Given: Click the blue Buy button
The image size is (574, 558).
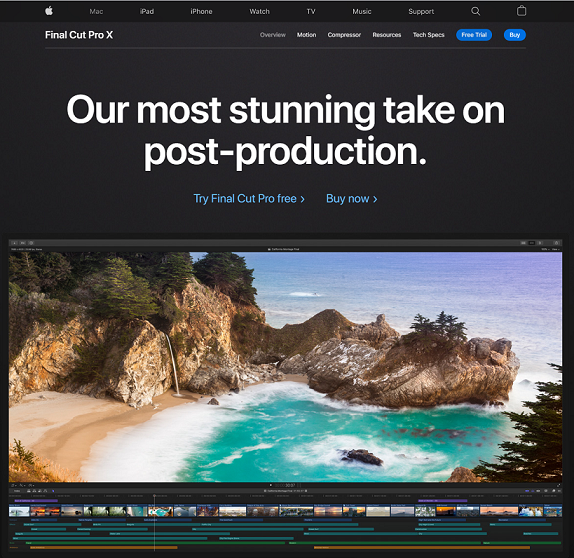Looking at the screenshot, I should tap(515, 35).
